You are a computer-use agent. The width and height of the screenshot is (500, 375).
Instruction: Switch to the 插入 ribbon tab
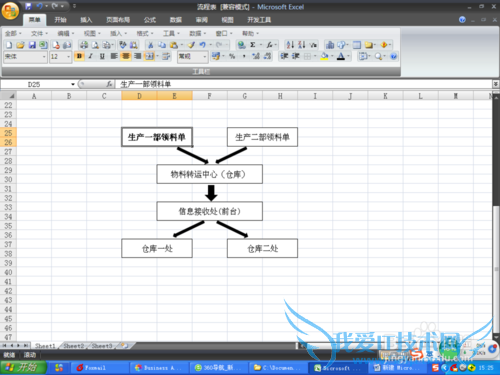86,20
